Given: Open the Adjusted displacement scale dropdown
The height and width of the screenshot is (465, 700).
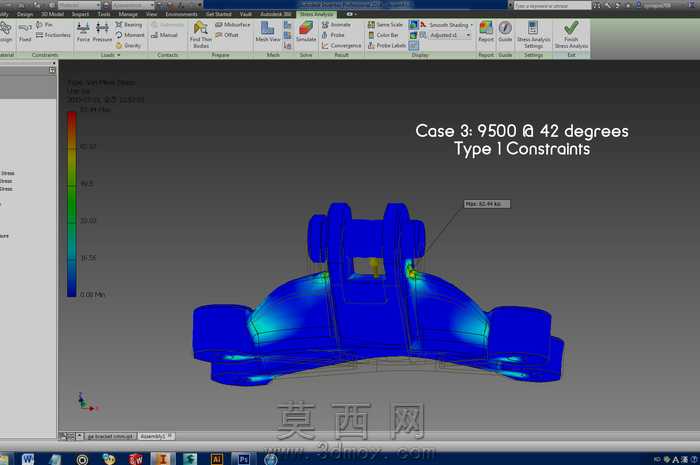Looking at the screenshot, I should click(x=450, y=35).
